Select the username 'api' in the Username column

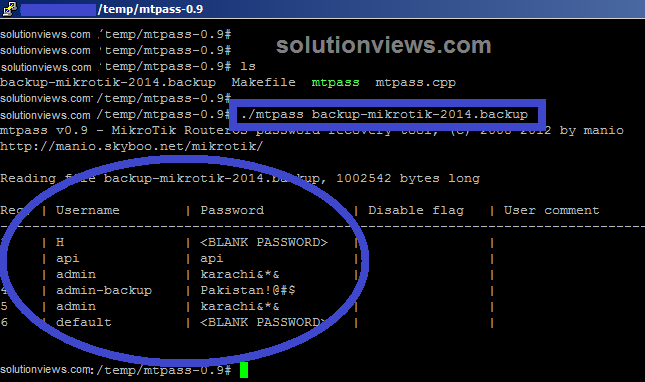[67, 259]
